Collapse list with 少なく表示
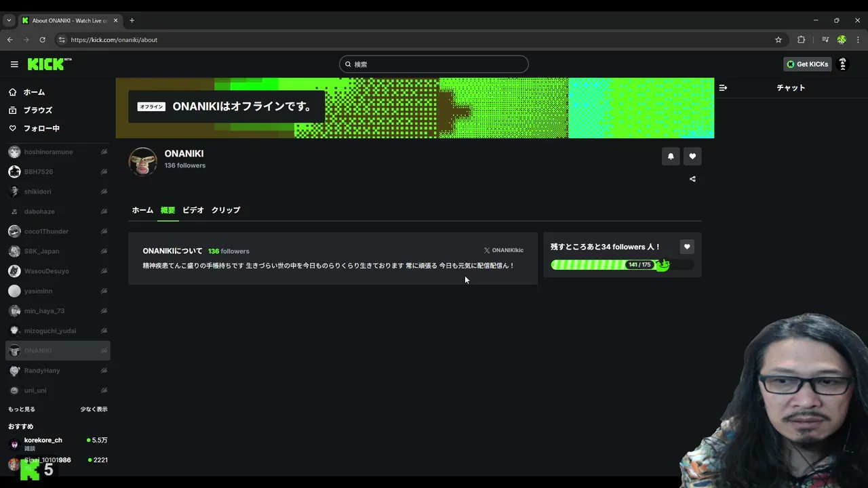The image size is (868, 488). [x=94, y=409]
